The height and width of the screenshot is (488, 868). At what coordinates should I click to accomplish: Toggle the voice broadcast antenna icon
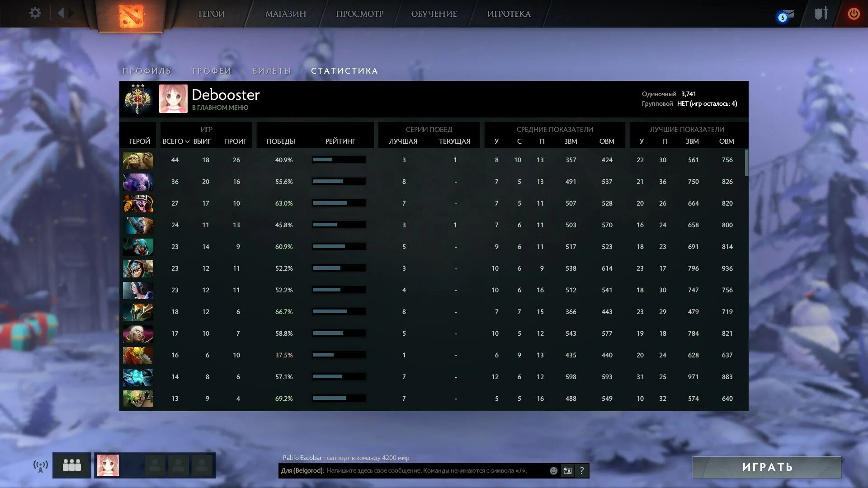click(41, 466)
